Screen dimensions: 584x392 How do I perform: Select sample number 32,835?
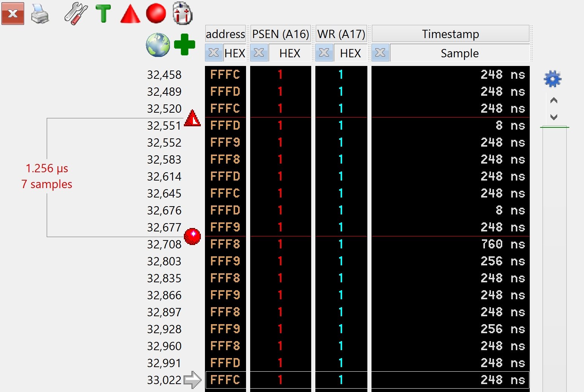pyautogui.click(x=164, y=278)
